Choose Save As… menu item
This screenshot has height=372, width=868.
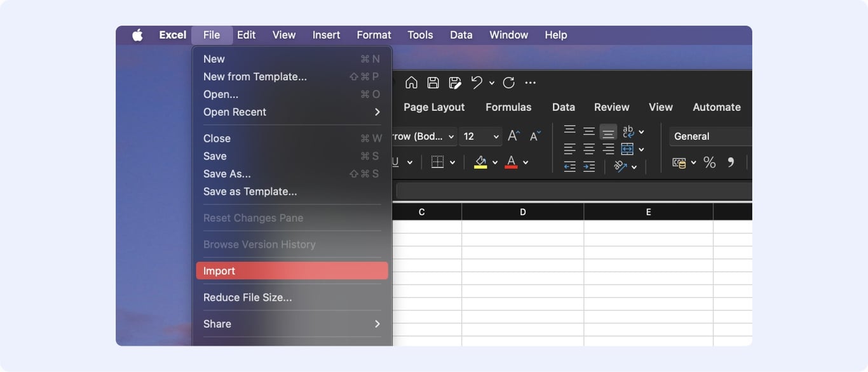pyautogui.click(x=292, y=174)
